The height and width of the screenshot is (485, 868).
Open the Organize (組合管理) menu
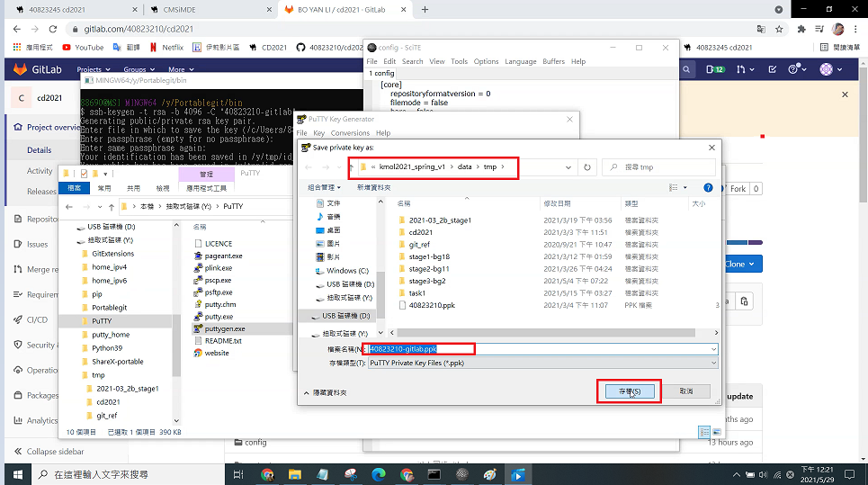click(324, 188)
